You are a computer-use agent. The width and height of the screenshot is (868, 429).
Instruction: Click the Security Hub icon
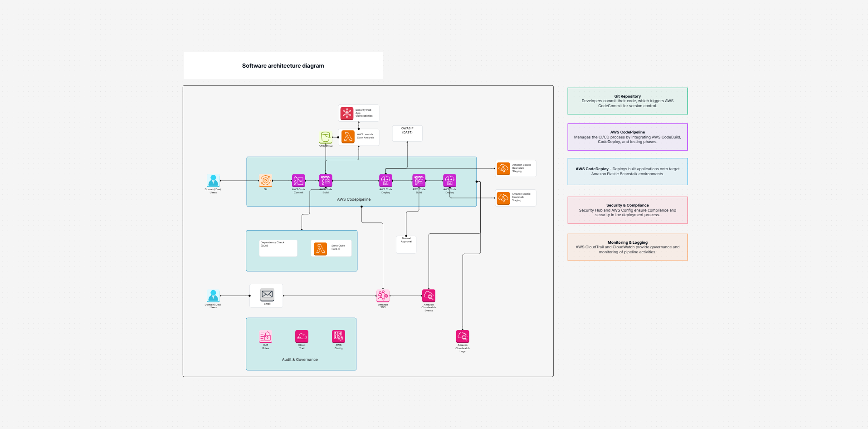[347, 113]
